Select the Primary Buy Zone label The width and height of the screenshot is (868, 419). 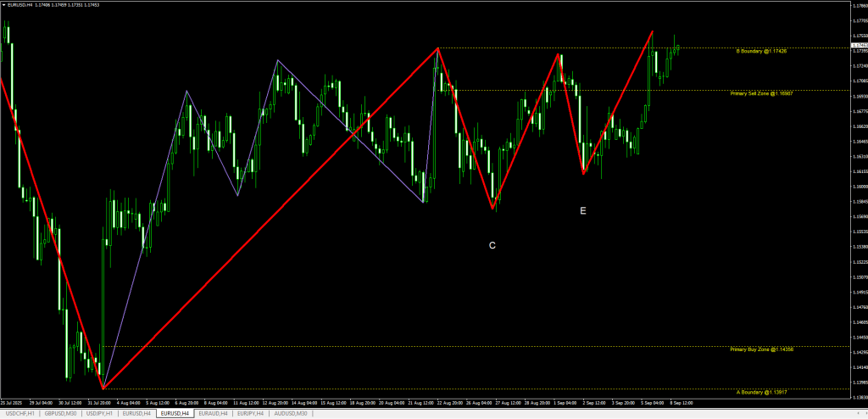[x=761, y=349]
